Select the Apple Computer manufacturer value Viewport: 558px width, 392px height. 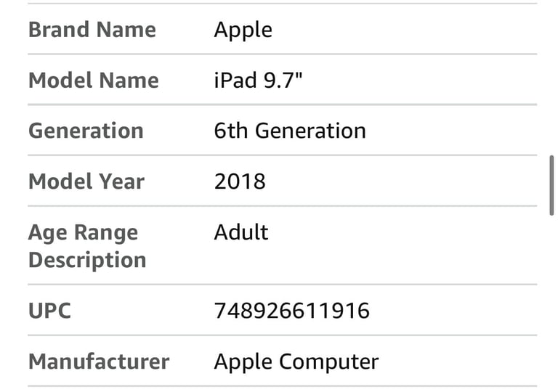coord(296,362)
